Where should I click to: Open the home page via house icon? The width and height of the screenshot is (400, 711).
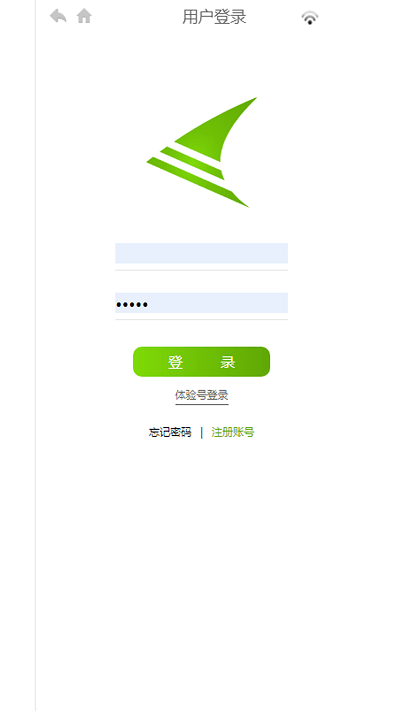click(x=84, y=16)
